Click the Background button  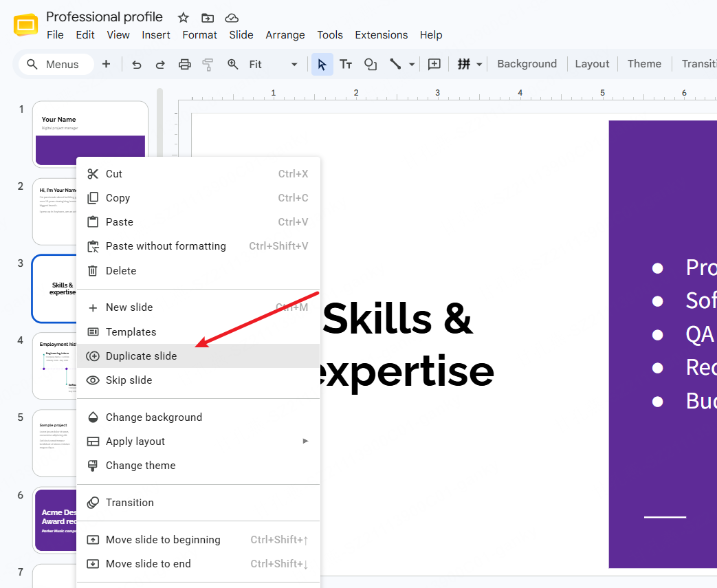coord(527,64)
